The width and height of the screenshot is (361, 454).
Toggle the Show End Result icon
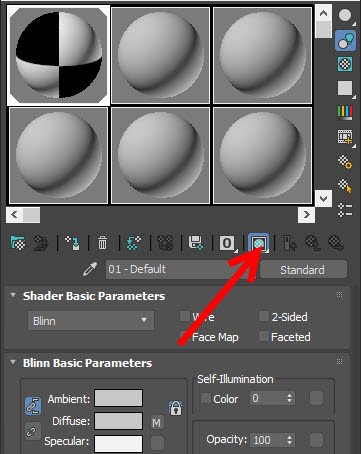290,243
